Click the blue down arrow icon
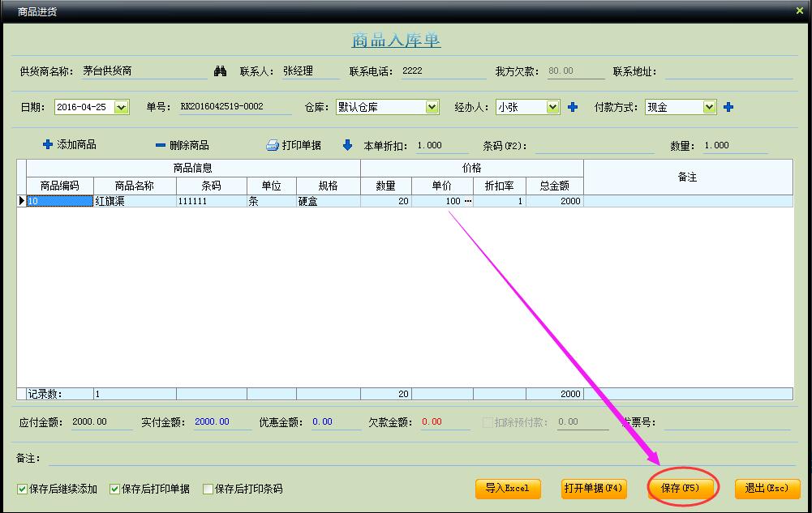 (347, 145)
